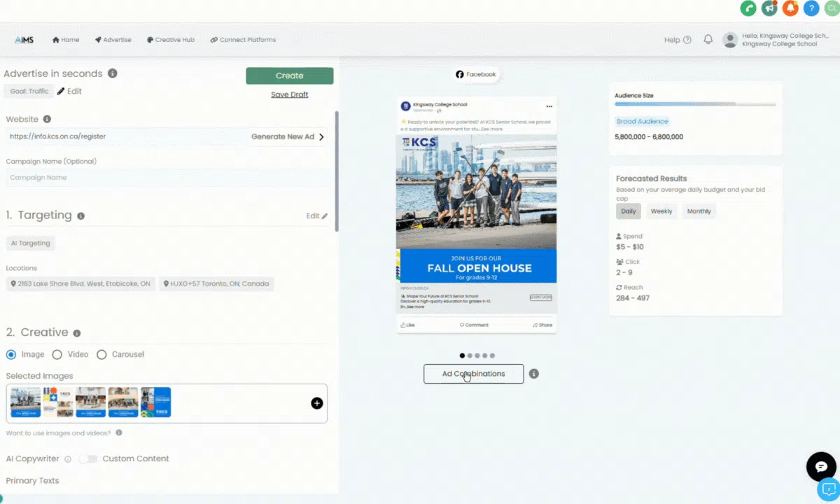Click the AI Targeting tag
840x504 pixels.
pyautogui.click(x=30, y=243)
